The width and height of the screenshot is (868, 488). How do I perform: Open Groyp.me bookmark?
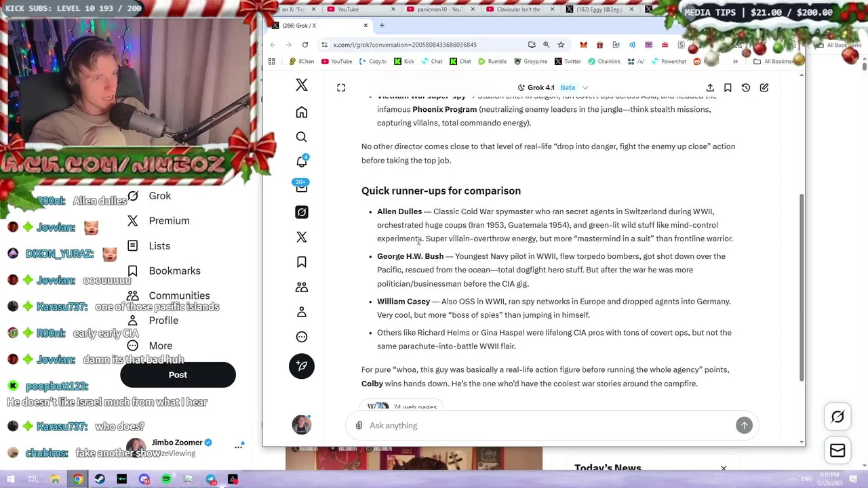(530, 61)
